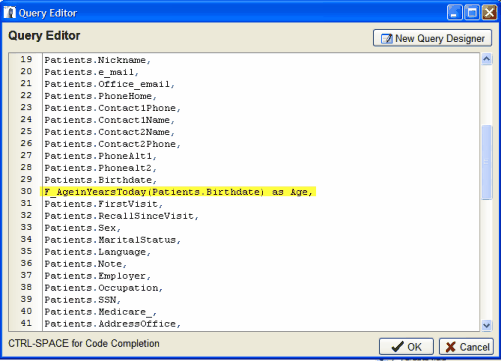
Task: Select the Patients.PhoneHome line
Action: (100, 96)
